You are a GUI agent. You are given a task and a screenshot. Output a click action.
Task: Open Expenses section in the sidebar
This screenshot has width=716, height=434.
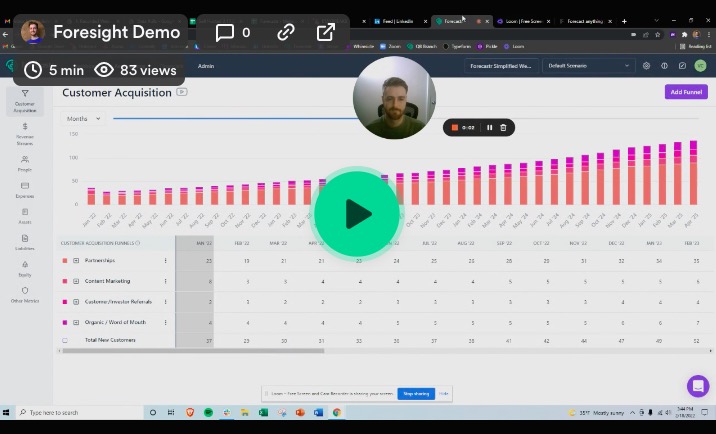pyautogui.click(x=25, y=190)
